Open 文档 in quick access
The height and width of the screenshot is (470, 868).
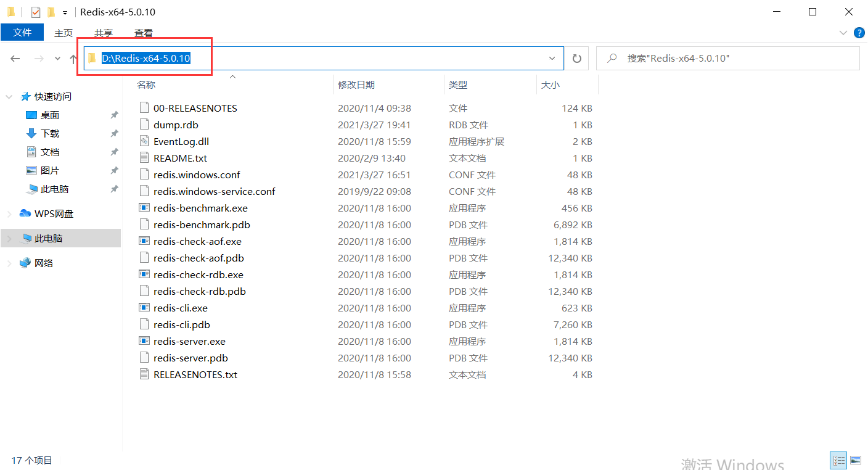50,152
